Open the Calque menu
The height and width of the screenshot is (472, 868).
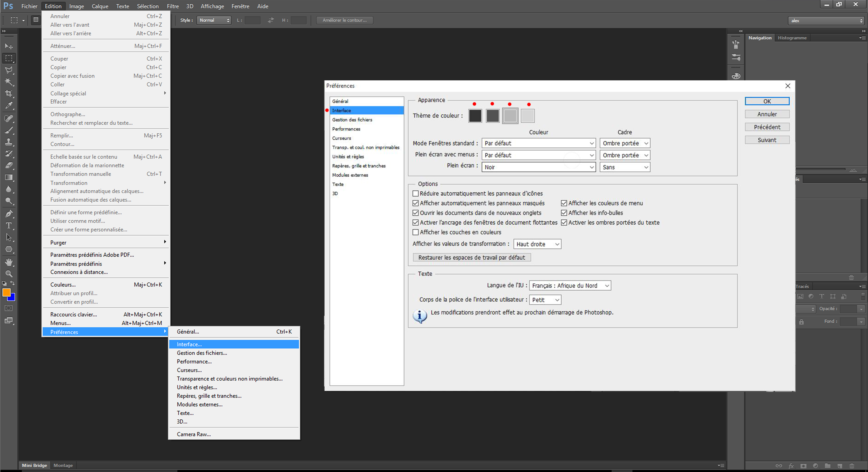(x=100, y=6)
